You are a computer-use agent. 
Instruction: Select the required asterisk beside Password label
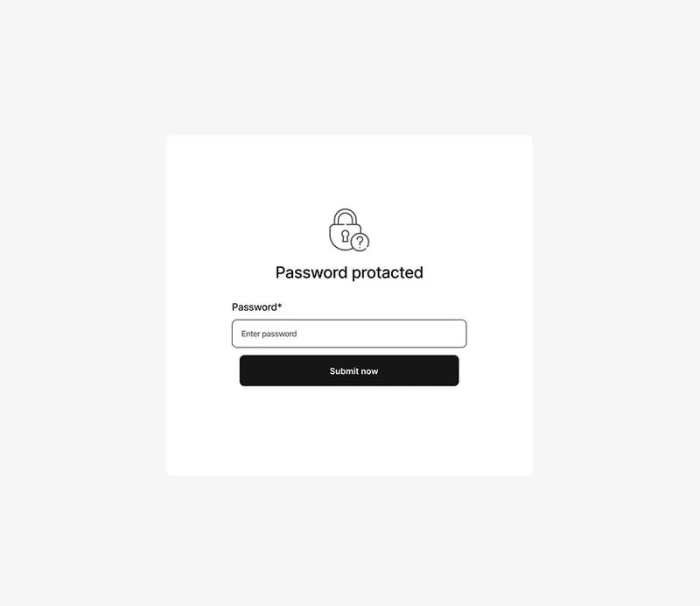pos(279,306)
